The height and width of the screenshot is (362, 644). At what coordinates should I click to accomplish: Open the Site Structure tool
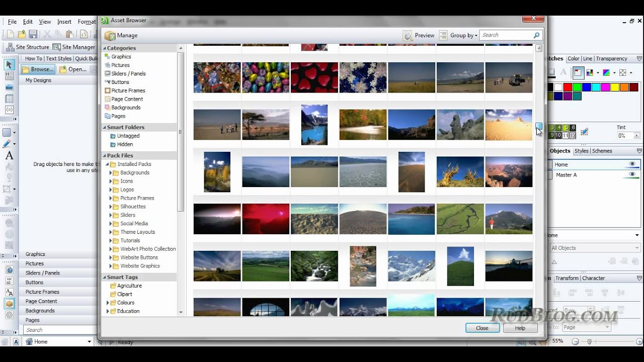[x=28, y=47]
